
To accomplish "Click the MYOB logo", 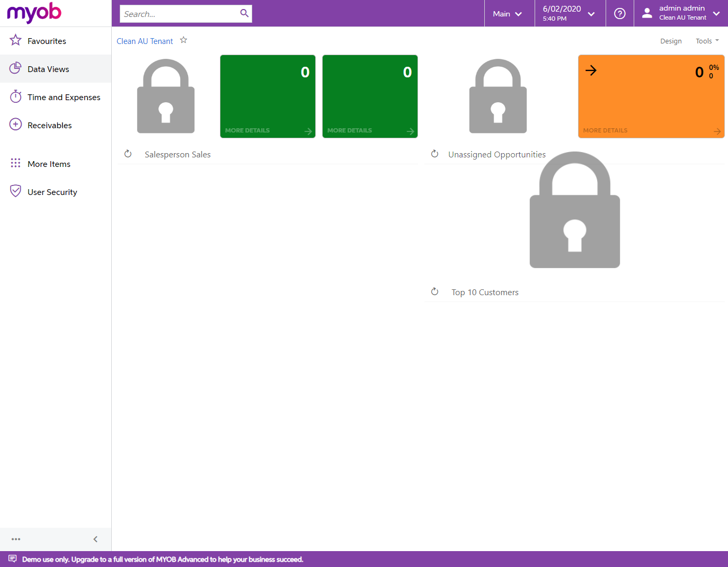I will tap(34, 13).
